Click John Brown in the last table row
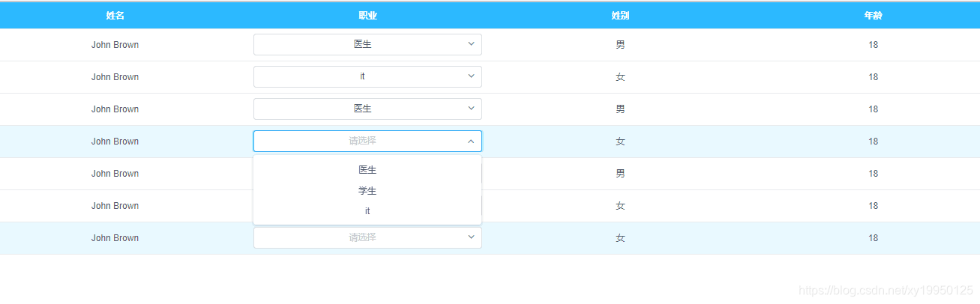Image resolution: width=980 pixels, height=304 pixels. tap(115, 238)
